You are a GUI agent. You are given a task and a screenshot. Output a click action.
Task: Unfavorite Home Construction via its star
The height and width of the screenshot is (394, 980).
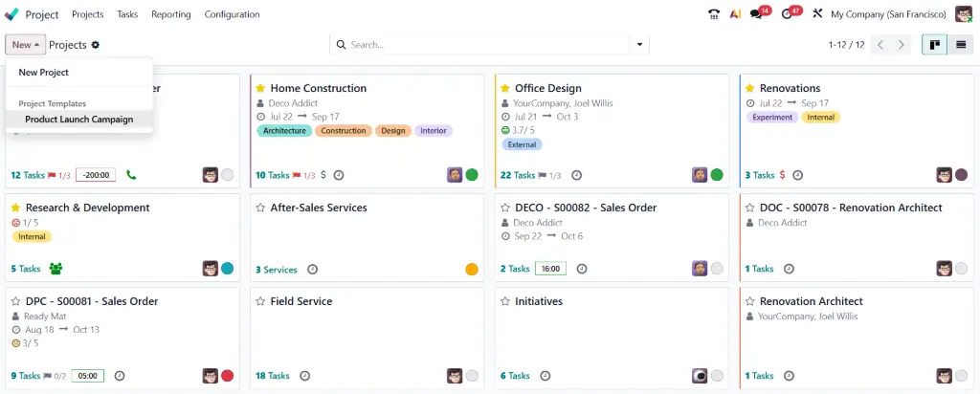pyautogui.click(x=260, y=88)
